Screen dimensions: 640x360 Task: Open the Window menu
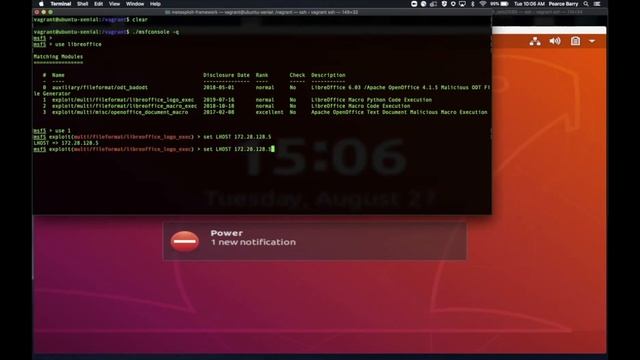click(x=135, y=4)
